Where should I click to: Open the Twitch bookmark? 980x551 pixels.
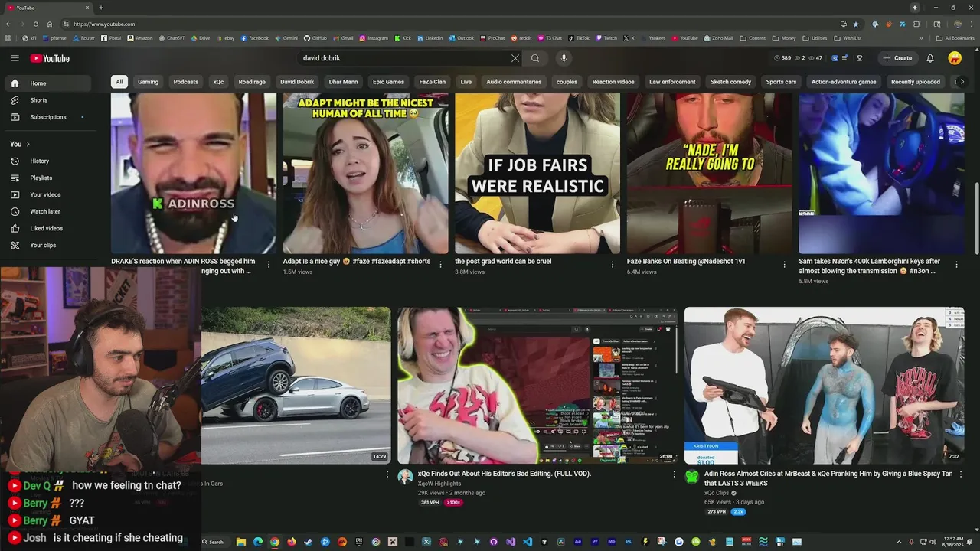pyautogui.click(x=606, y=38)
